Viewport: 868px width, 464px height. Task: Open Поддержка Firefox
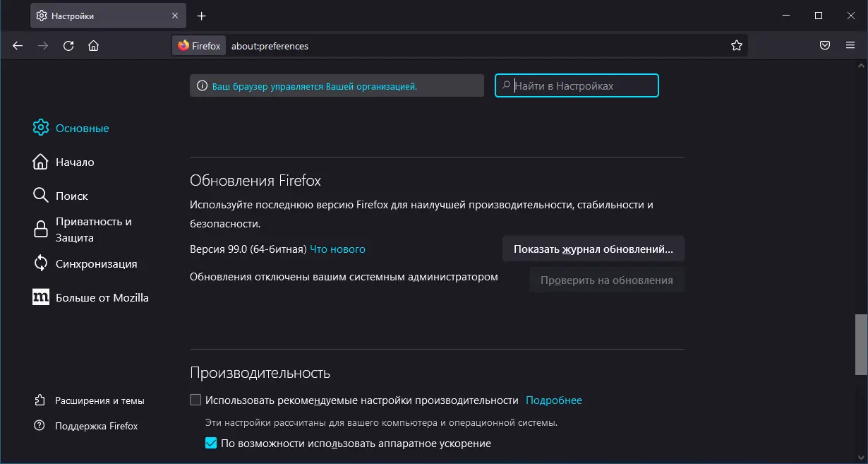point(96,425)
